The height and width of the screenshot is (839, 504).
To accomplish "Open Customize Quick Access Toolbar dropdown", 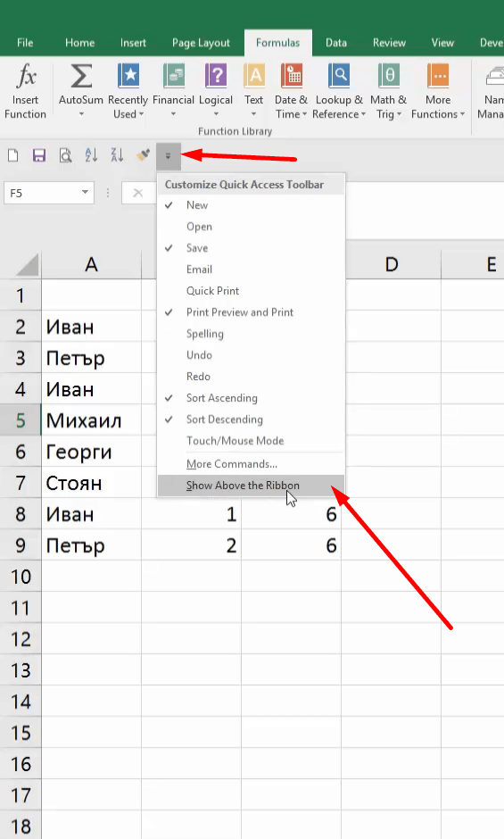I will [x=168, y=156].
